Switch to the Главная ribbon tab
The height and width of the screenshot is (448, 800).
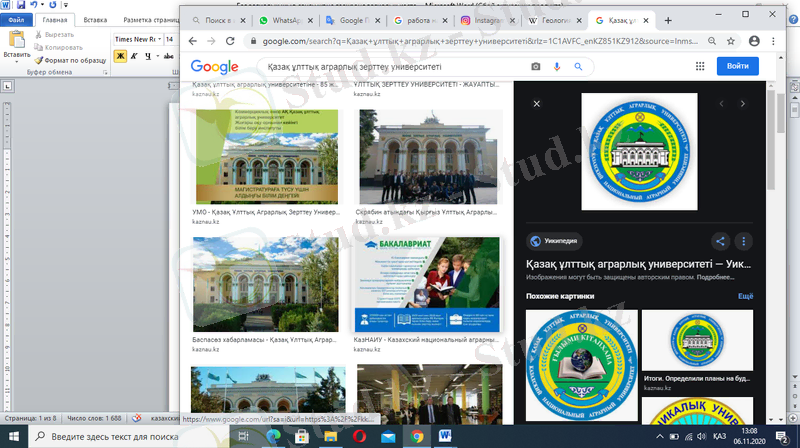pyautogui.click(x=55, y=20)
